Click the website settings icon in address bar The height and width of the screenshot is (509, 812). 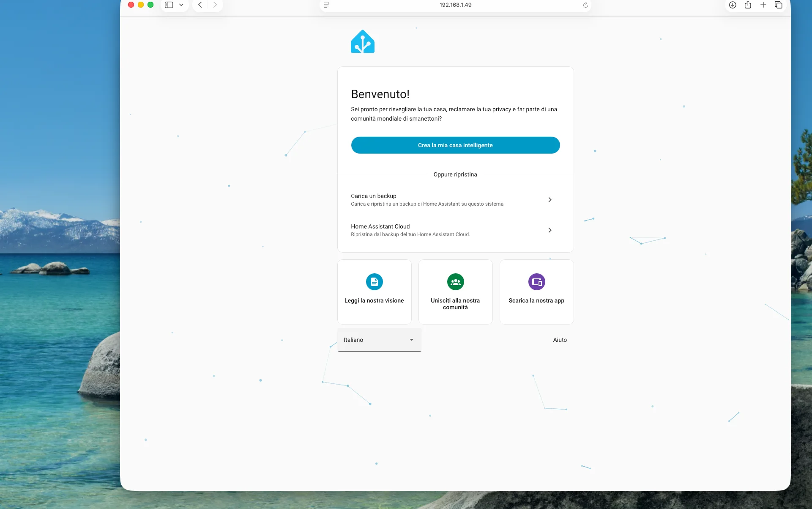click(325, 5)
